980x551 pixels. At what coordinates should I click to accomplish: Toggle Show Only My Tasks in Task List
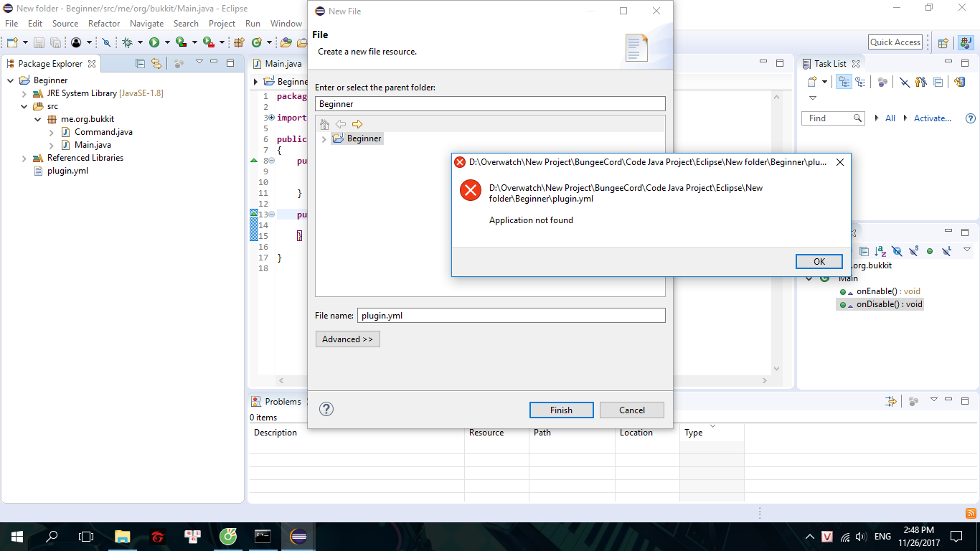921,82
